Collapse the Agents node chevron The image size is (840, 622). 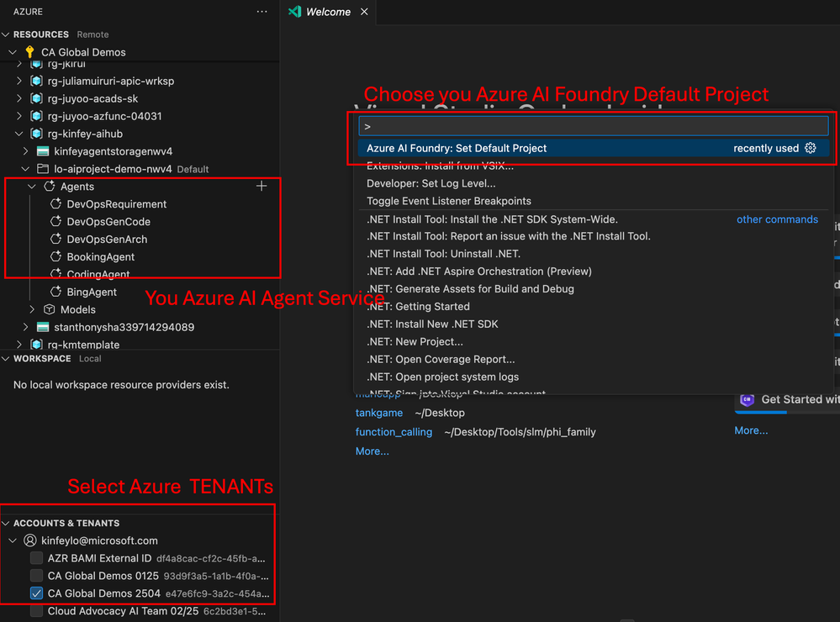click(x=32, y=187)
